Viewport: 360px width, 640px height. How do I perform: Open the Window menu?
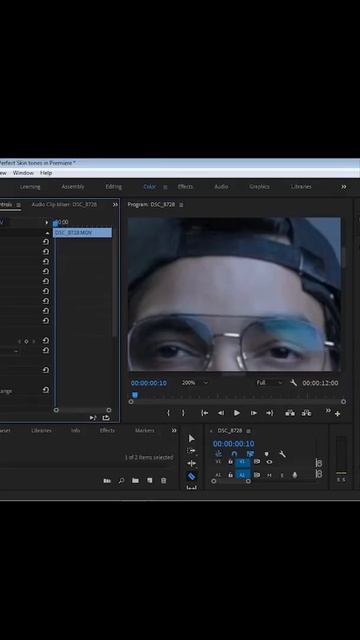(x=23, y=173)
